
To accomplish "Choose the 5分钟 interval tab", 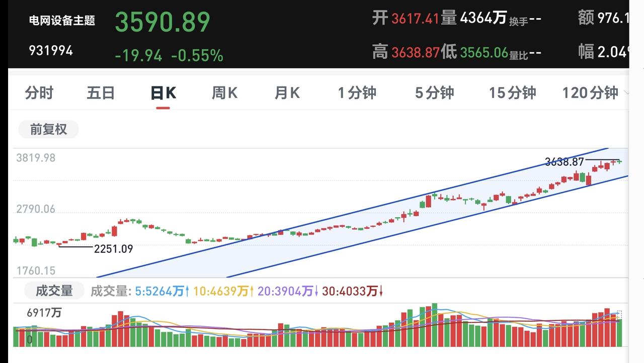I will tap(434, 93).
